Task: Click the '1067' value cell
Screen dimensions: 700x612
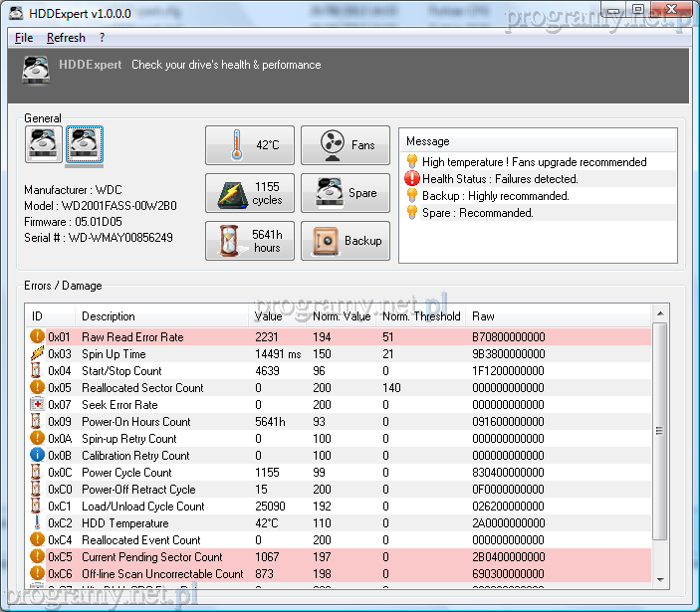Action: 267,557
